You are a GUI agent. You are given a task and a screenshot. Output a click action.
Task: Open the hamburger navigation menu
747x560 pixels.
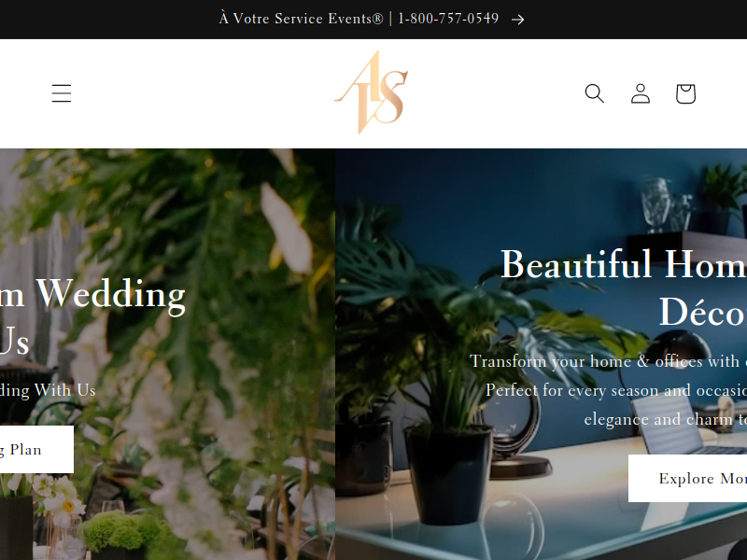pos(62,93)
